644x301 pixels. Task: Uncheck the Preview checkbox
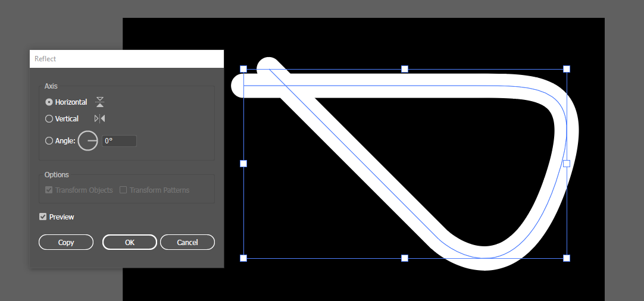pos(43,217)
